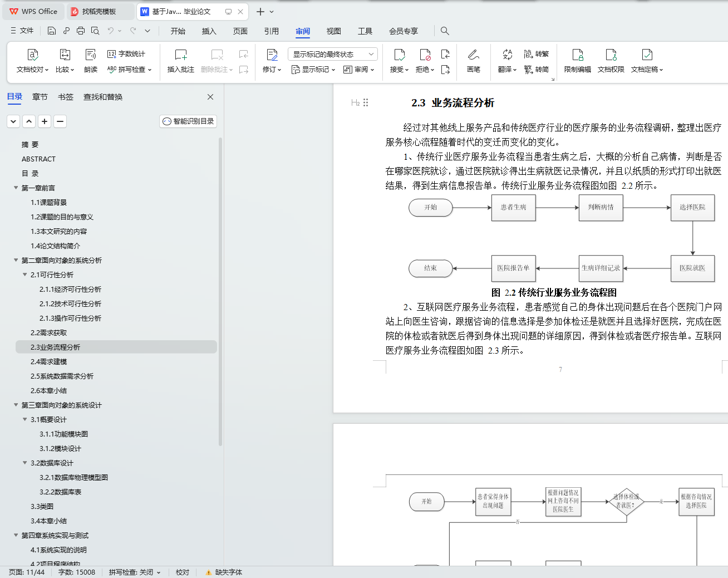
Task: Click 插入批注 to insert a comment
Action: [181, 61]
